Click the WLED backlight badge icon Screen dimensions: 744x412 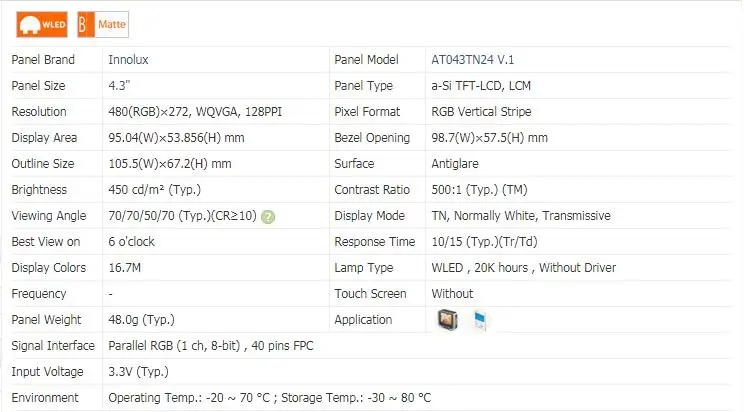42,24
